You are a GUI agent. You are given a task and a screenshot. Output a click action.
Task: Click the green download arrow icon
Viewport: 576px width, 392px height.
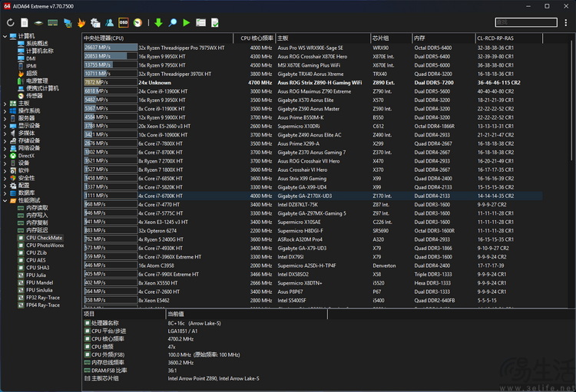point(158,23)
